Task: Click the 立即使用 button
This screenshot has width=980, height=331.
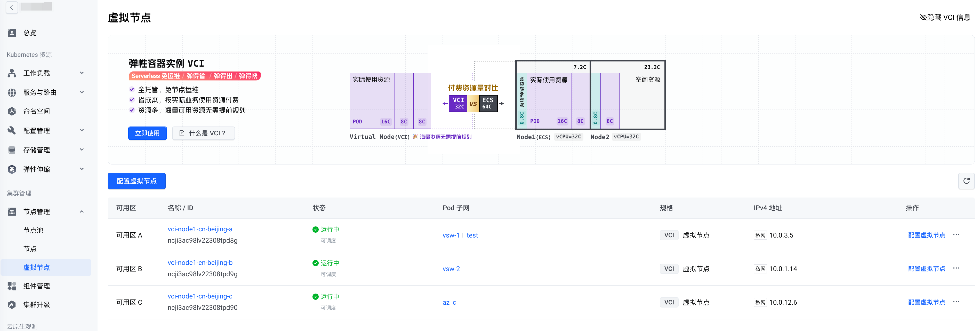Action: point(147,133)
